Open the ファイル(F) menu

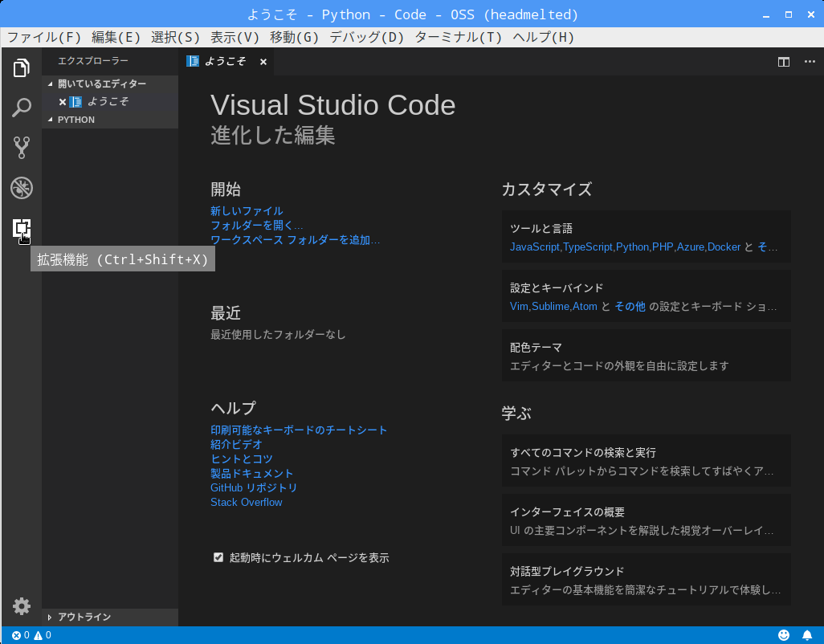point(44,37)
